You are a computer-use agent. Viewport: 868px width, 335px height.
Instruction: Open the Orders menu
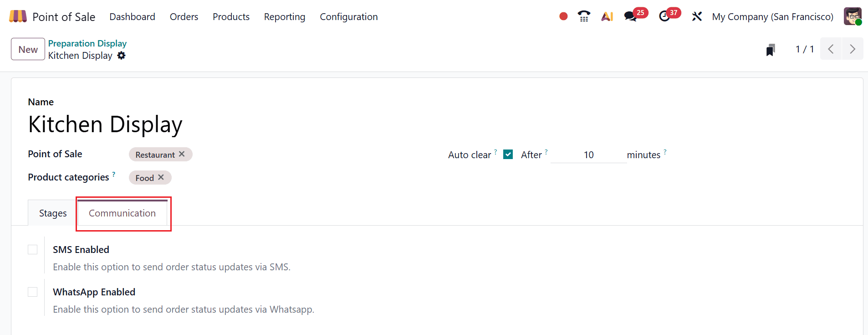pos(184,17)
